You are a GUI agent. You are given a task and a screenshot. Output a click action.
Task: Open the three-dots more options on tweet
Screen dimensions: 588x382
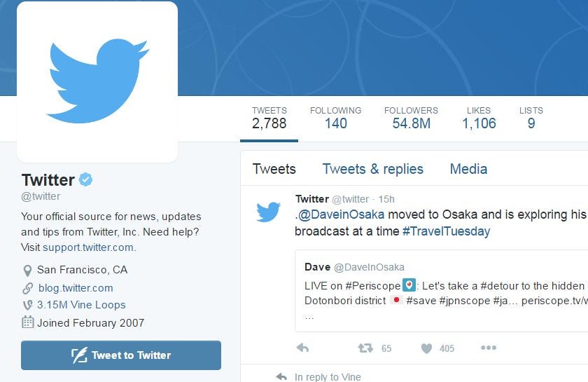[489, 348]
